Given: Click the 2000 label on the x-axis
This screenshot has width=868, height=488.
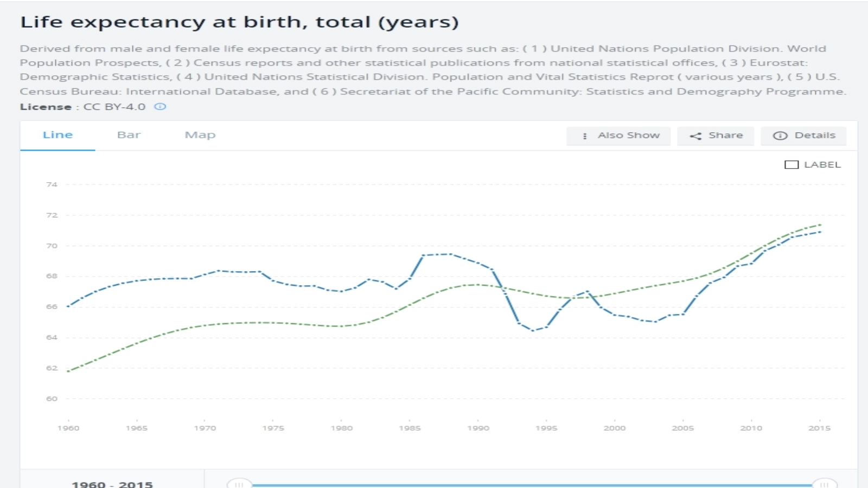Looking at the screenshot, I should pyautogui.click(x=615, y=428).
